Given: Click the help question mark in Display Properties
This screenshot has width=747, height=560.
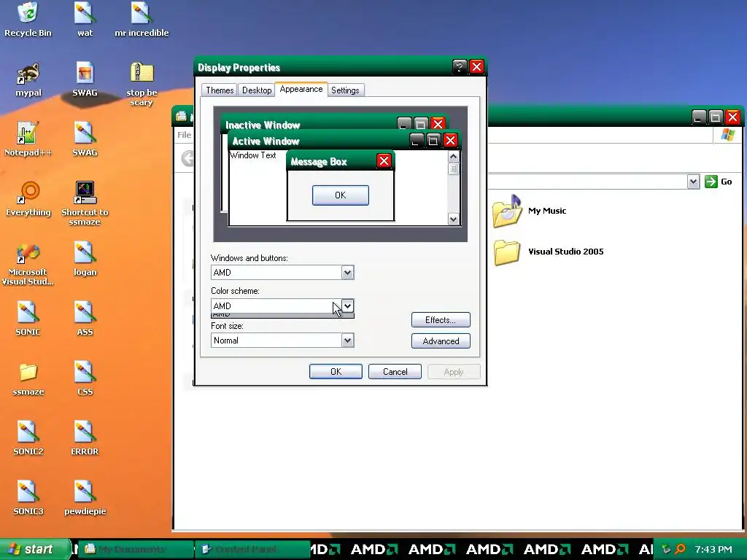Looking at the screenshot, I should coord(460,66).
